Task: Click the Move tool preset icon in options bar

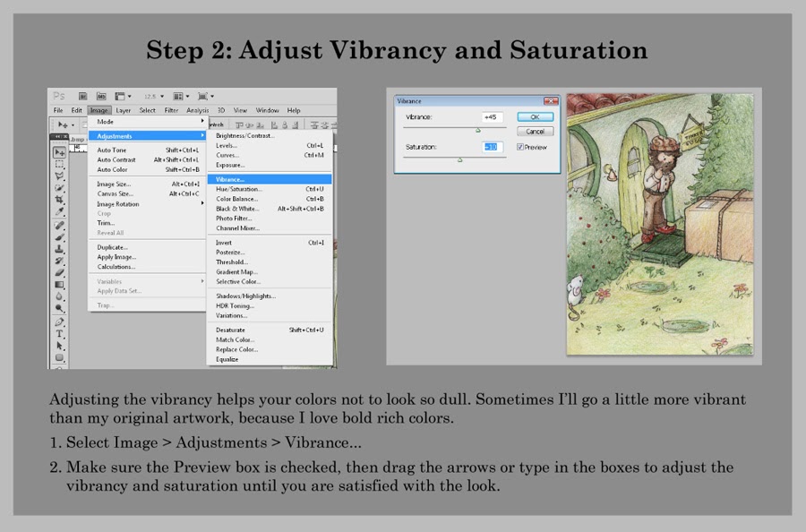Action: tap(65, 124)
